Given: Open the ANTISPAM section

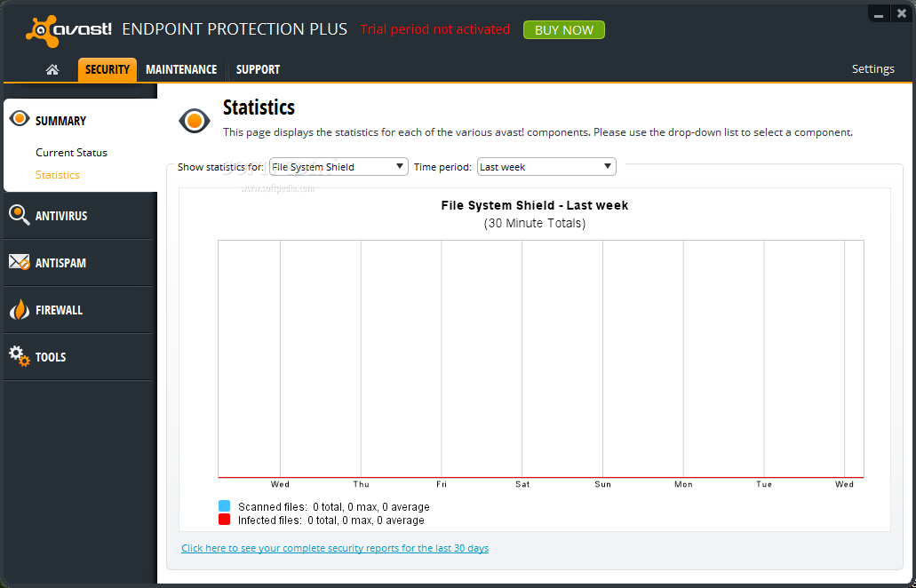Looking at the screenshot, I should (60, 263).
